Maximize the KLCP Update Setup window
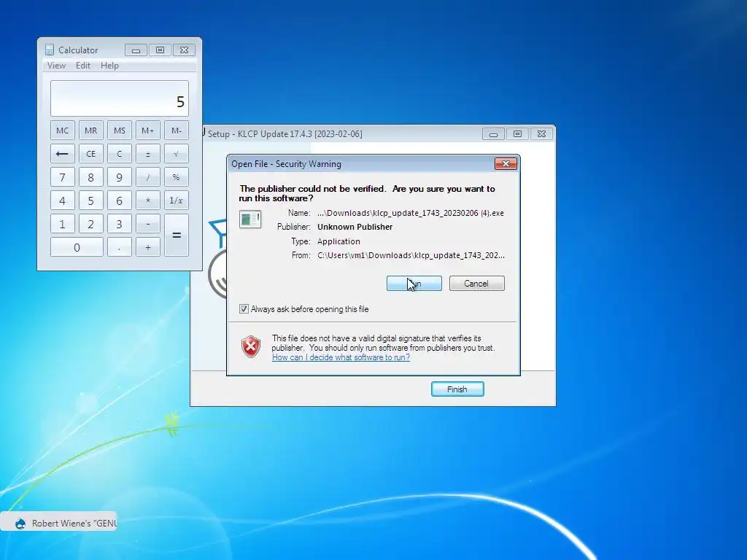Image resolution: width=747 pixels, height=560 pixels. point(517,134)
